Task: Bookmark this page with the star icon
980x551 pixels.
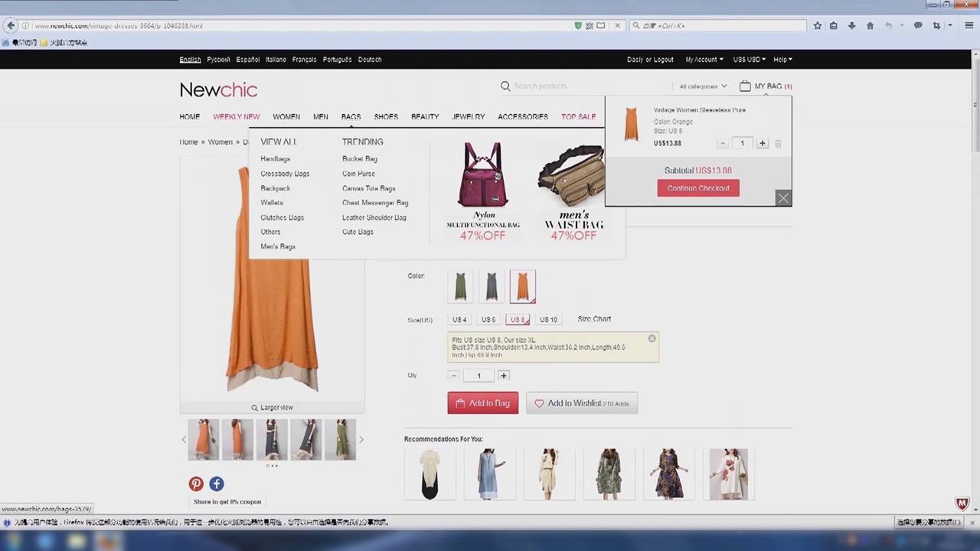Action: click(x=818, y=25)
